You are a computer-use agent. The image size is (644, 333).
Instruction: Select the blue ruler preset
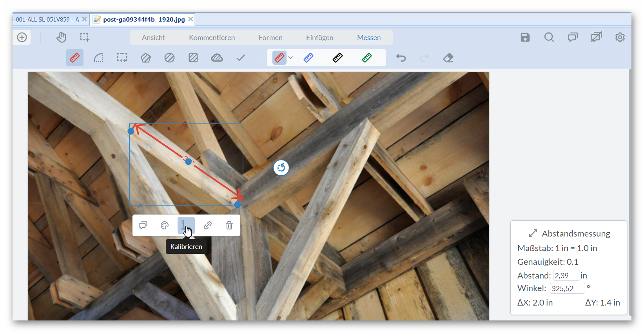(308, 58)
